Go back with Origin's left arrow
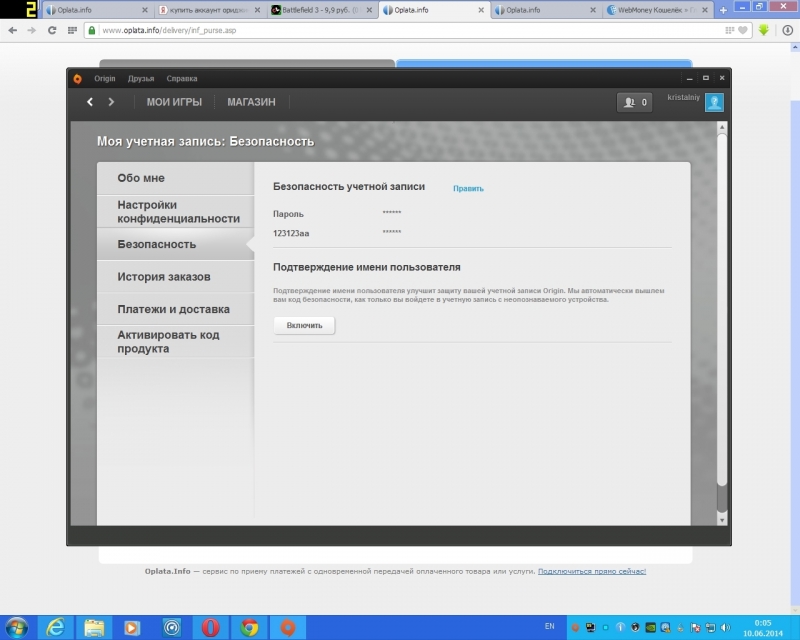The width and height of the screenshot is (800, 640). pos(90,102)
